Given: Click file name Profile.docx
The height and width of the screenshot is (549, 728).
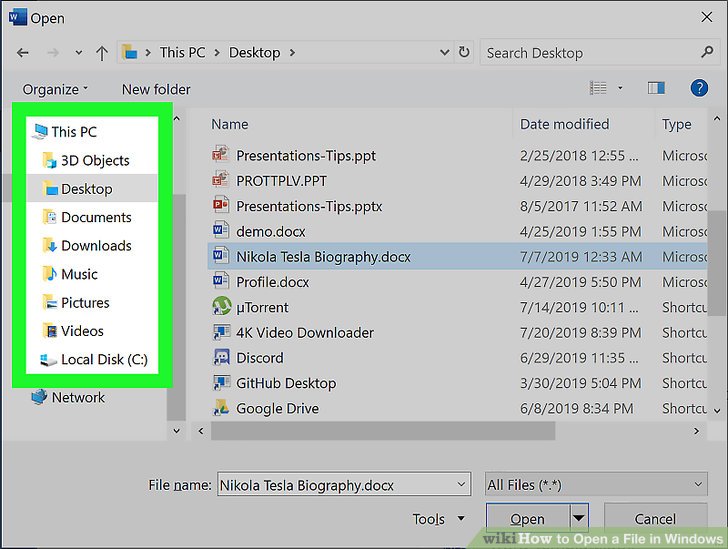Looking at the screenshot, I should click(273, 282).
